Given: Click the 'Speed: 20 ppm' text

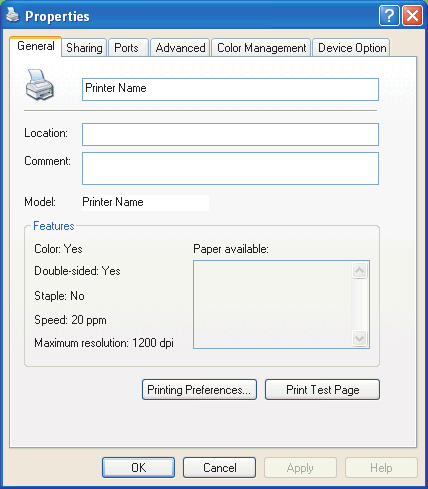Looking at the screenshot, I should coord(70,320).
